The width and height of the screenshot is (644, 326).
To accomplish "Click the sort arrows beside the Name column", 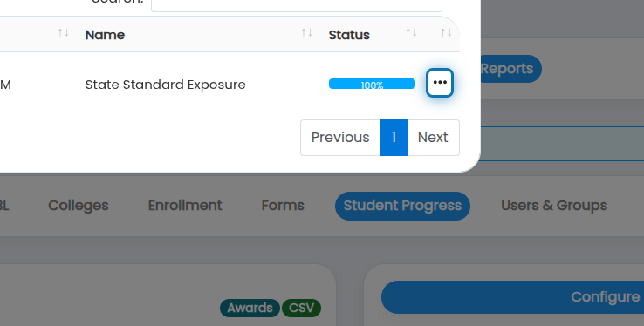I will click(307, 33).
